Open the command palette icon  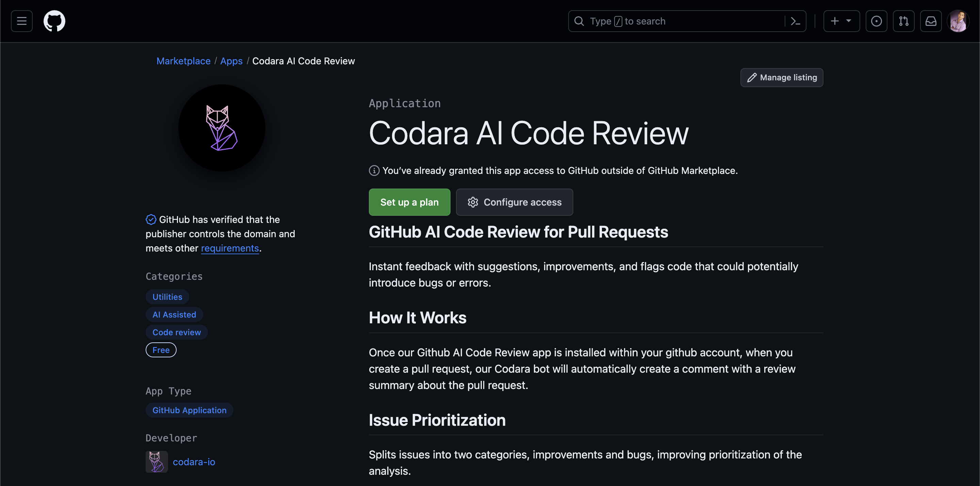click(x=795, y=21)
